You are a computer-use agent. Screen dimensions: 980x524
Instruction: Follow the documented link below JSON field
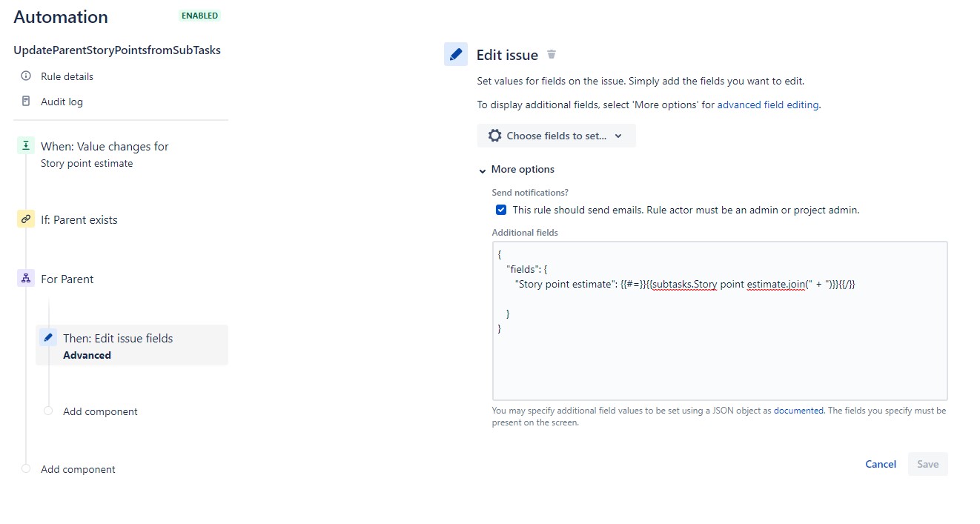[x=798, y=410]
